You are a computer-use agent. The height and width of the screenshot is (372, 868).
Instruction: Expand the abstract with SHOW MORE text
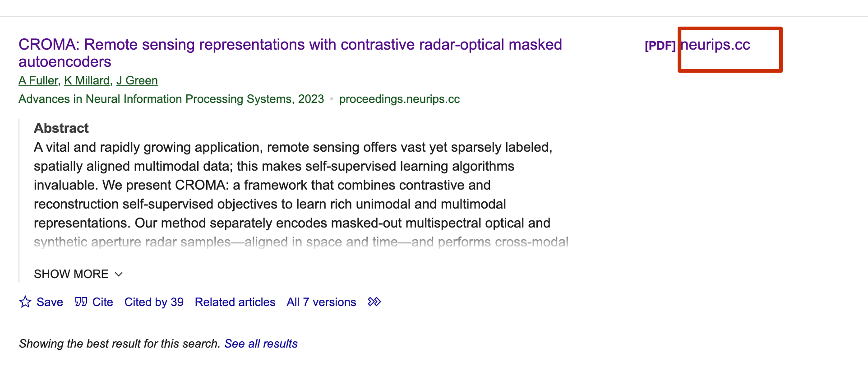pyautogui.click(x=71, y=274)
